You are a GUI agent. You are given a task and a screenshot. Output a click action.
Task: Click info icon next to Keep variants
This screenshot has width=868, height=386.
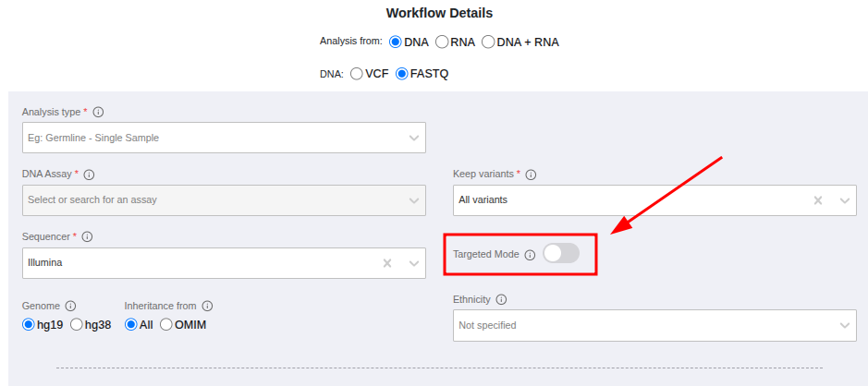531,174
